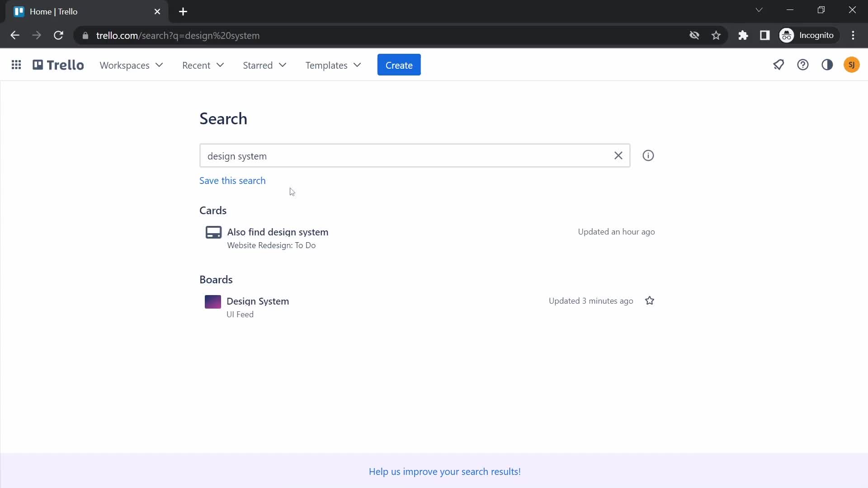Expand the Workspaces dropdown
868x488 pixels.
click(131, 65)
